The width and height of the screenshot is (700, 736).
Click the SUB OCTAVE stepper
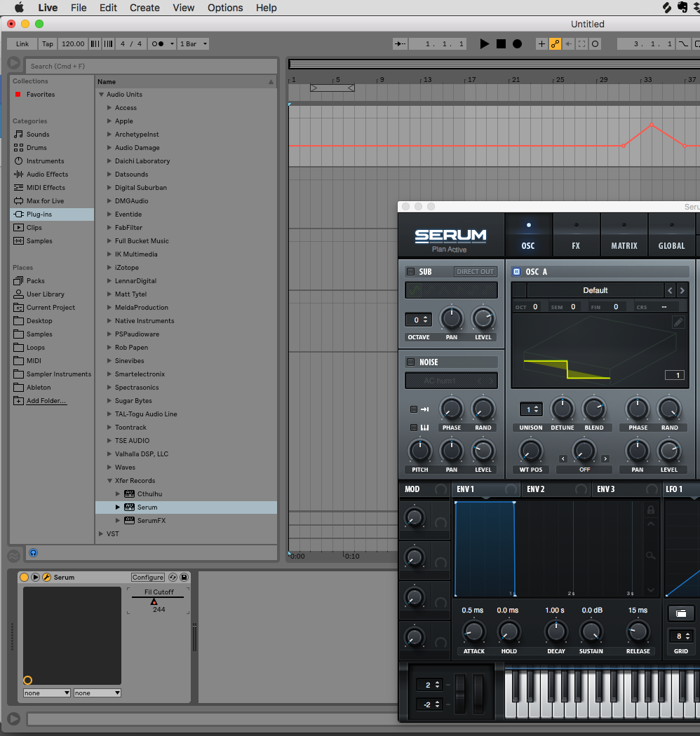(x=418, y=320)
